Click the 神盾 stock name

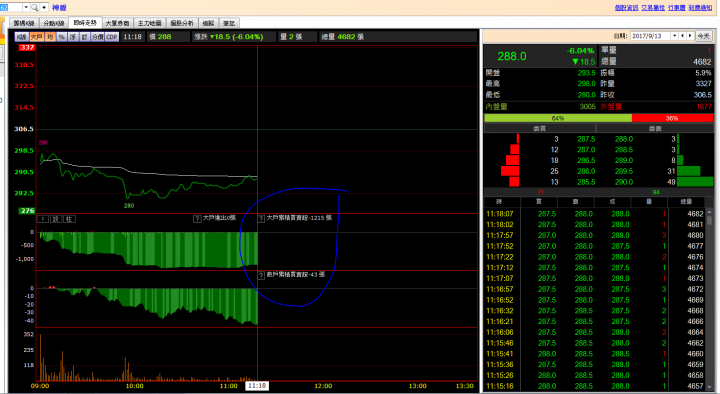[59, 8]
